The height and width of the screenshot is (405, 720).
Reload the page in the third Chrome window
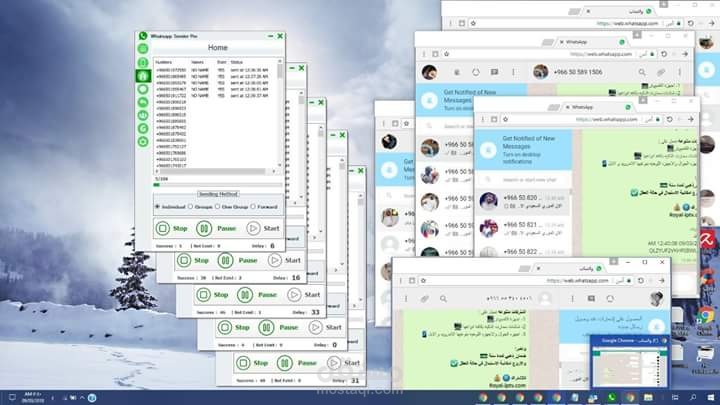669,119
